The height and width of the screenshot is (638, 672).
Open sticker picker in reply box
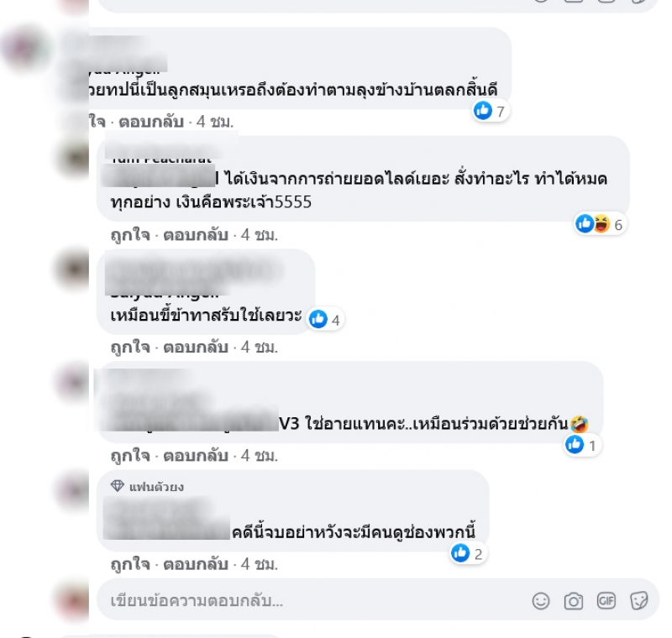639,601
